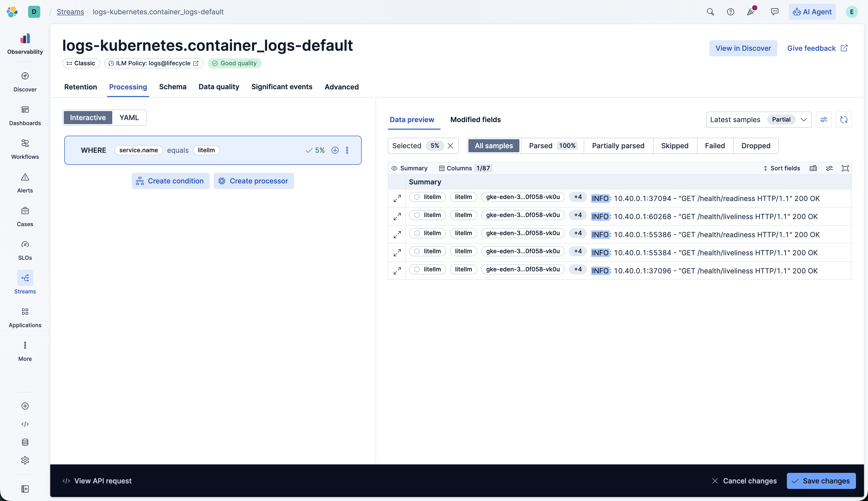The height and width of the screenshot is (501, 868).
Task: Open the database icon in sidebar
Action: point(25,442)
